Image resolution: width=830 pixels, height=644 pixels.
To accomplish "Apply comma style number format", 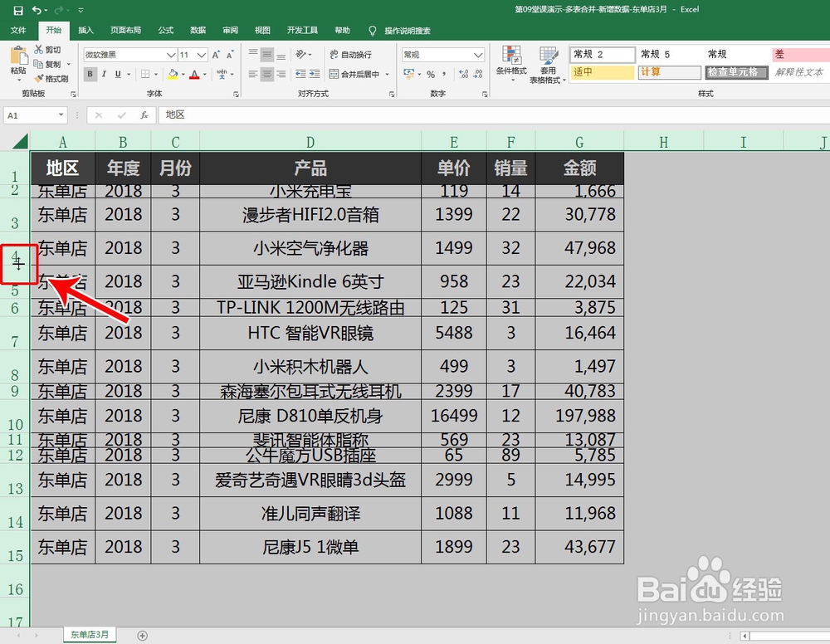I will click(x=444, y=74).
